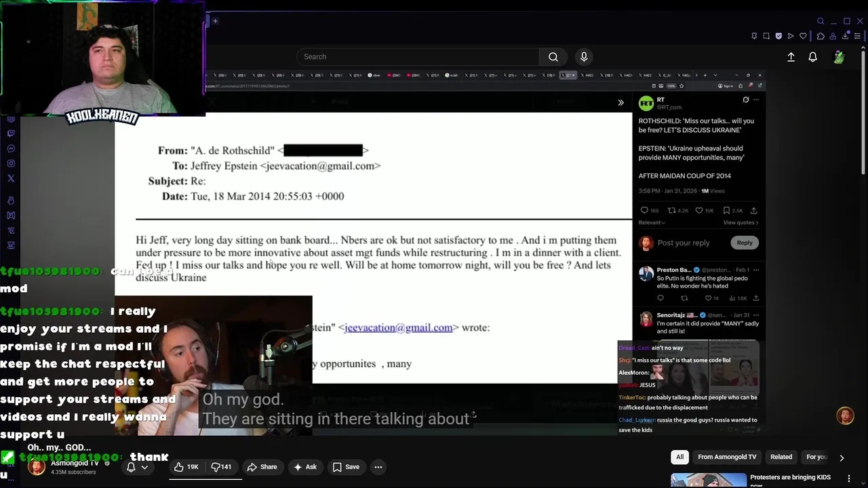This screenshot has width=868, height=488.
Task: Select the From Asmongold TV chip
Action: [x=727, y=457]
